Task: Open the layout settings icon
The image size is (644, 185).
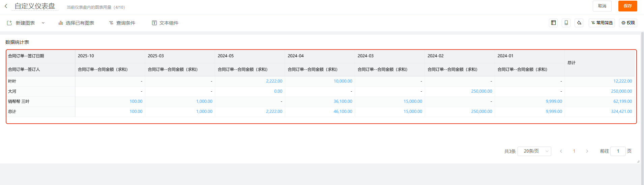Action: pos(553,23)
